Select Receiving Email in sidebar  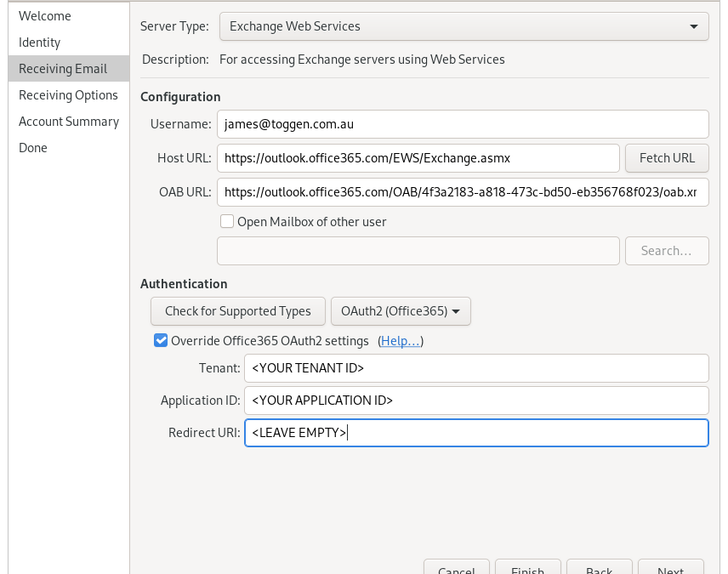coord(63,69)
